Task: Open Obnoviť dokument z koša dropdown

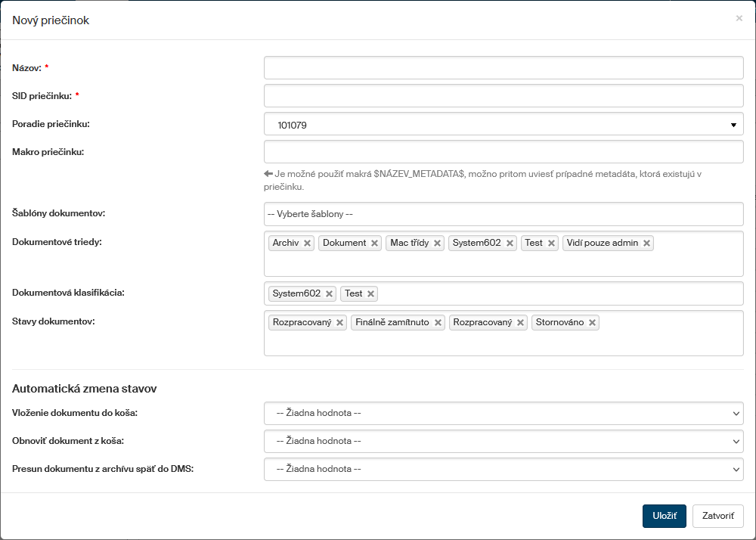Action: (503, 441)
